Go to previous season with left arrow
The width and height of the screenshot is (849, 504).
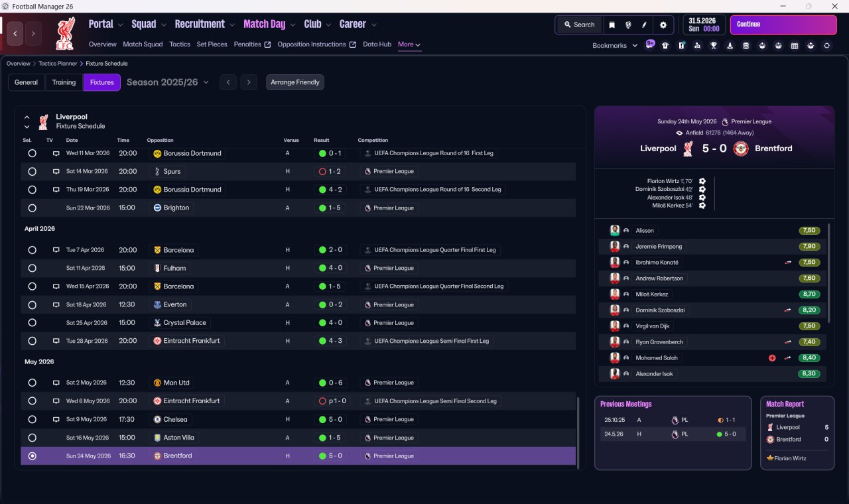tap(228, 82)
